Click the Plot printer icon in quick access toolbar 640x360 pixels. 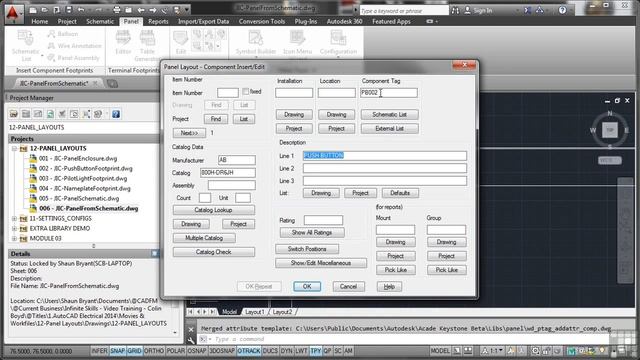(117, 10)
